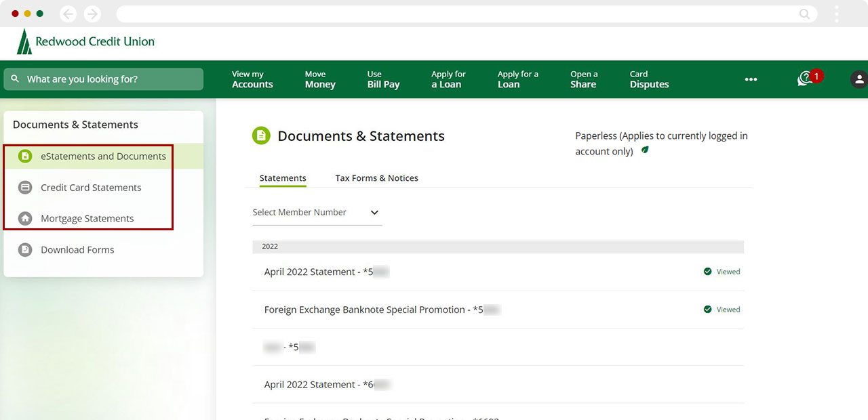Expand the Select Member Number dropdown
Screen dimensions: 868x420
[x=317, y=212]
